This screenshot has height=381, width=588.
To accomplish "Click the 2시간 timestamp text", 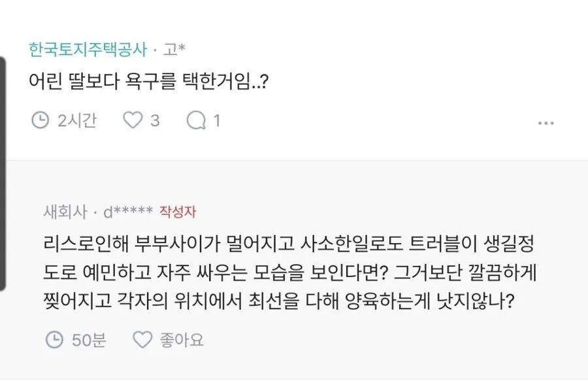I will click(x=76, y=121).
